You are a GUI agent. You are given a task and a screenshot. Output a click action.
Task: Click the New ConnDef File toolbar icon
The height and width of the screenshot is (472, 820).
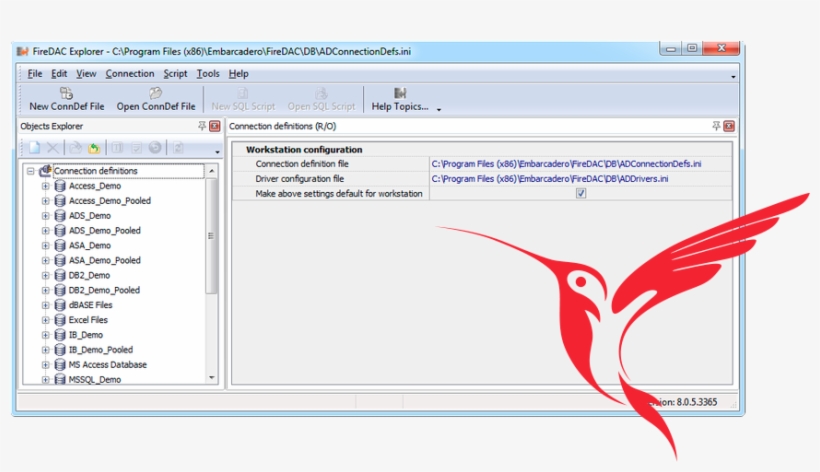(66, 93)
